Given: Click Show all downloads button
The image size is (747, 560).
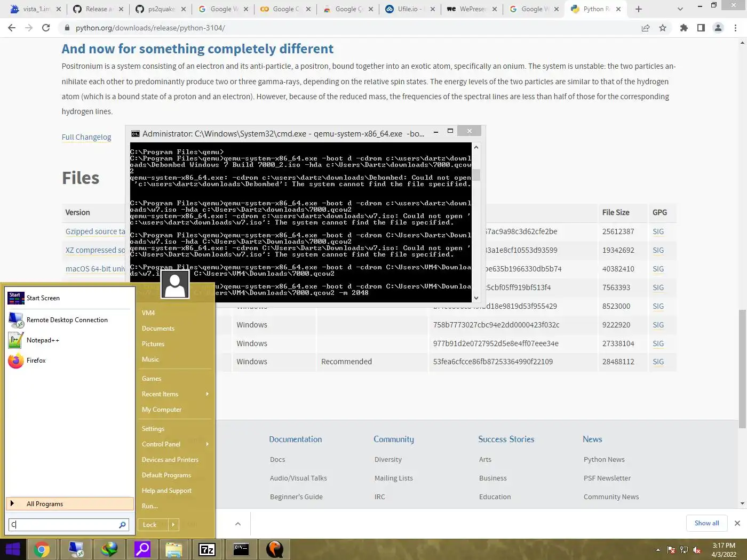Looking at the screenshot, I should click(x=706, y=523).
